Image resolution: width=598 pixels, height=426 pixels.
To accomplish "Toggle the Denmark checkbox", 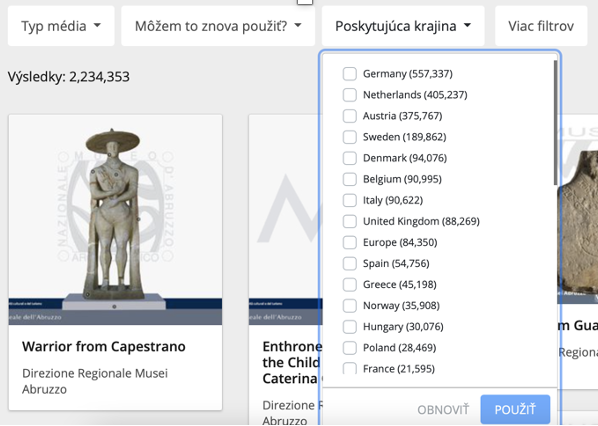I will 349,158.
